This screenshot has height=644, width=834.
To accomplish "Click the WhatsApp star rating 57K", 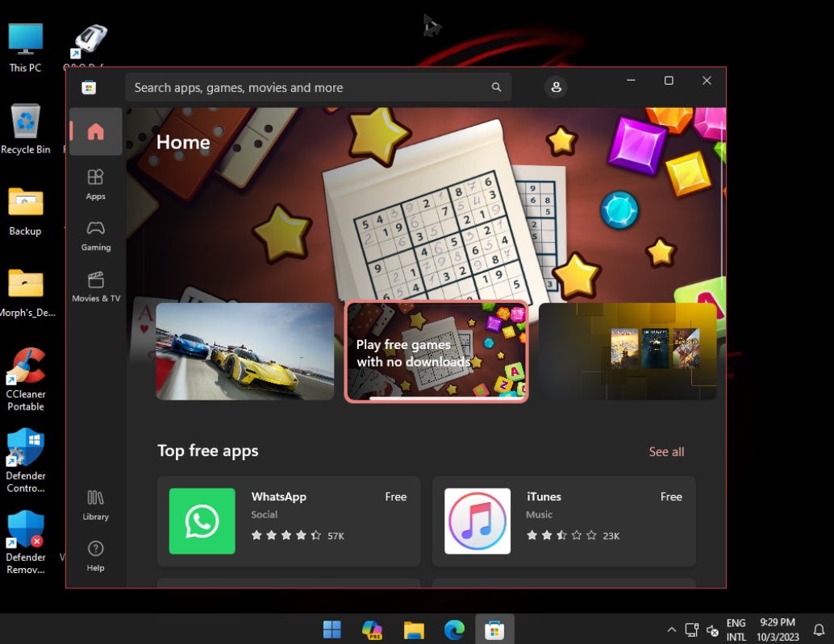I will pyautogui.click(x=298, y=536).
